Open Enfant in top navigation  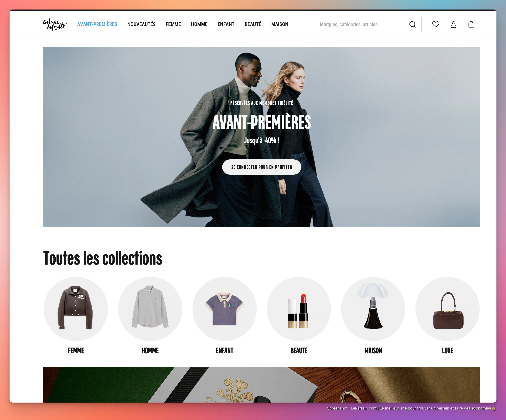(226, 24)
